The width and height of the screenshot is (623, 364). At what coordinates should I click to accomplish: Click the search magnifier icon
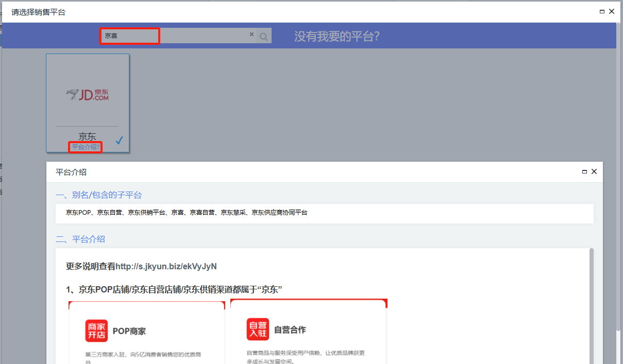[264, 36]
